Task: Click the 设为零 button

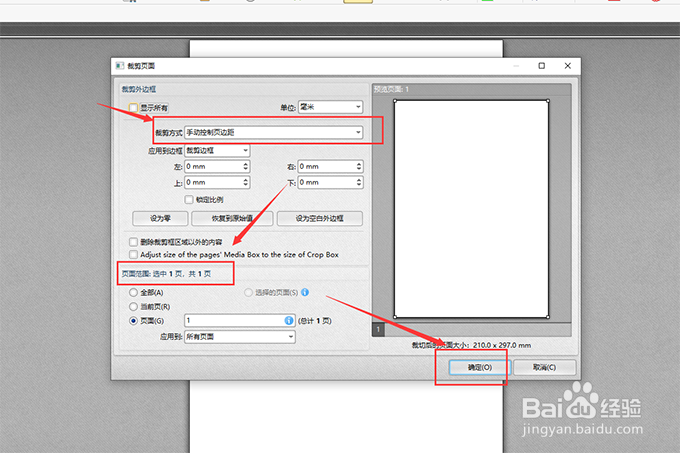Action: (160, 218)
